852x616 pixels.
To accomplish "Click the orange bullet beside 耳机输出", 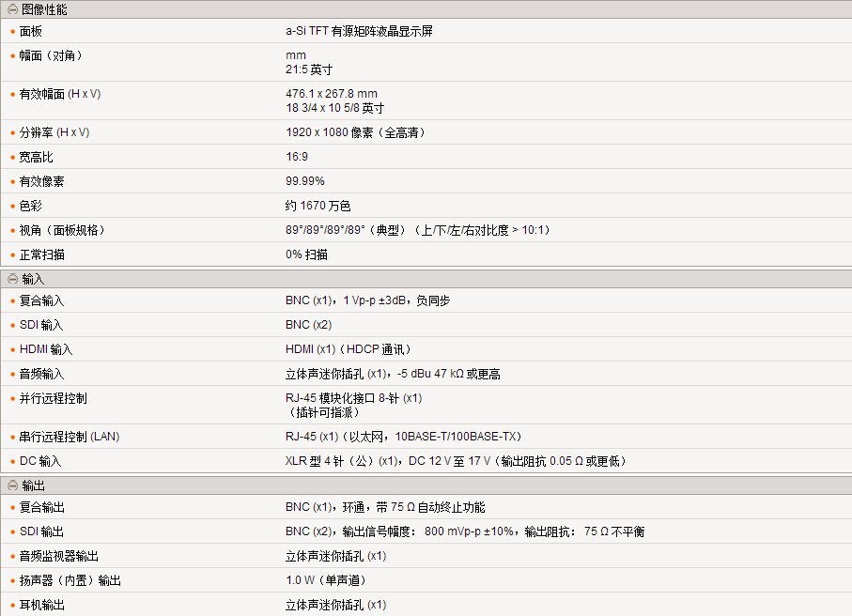I will click(x=12, y=605).
